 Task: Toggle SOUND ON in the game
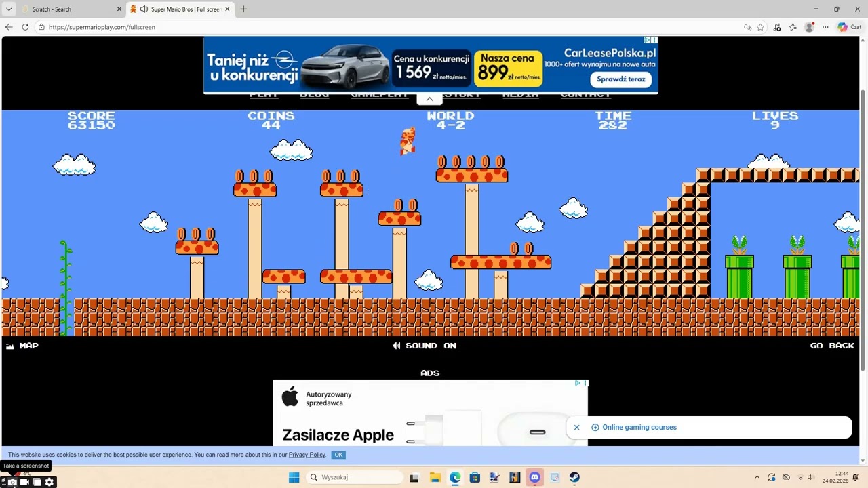pos(425,346)
